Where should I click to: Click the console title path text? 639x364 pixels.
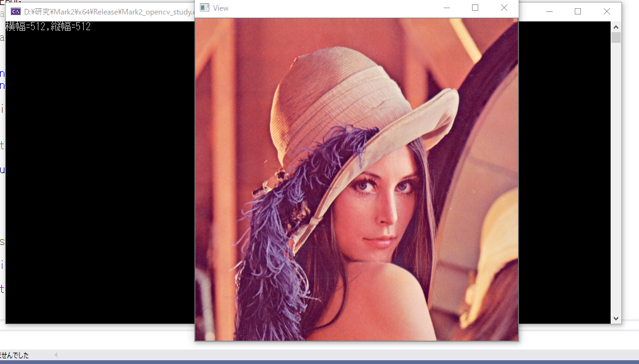(109, 12)
